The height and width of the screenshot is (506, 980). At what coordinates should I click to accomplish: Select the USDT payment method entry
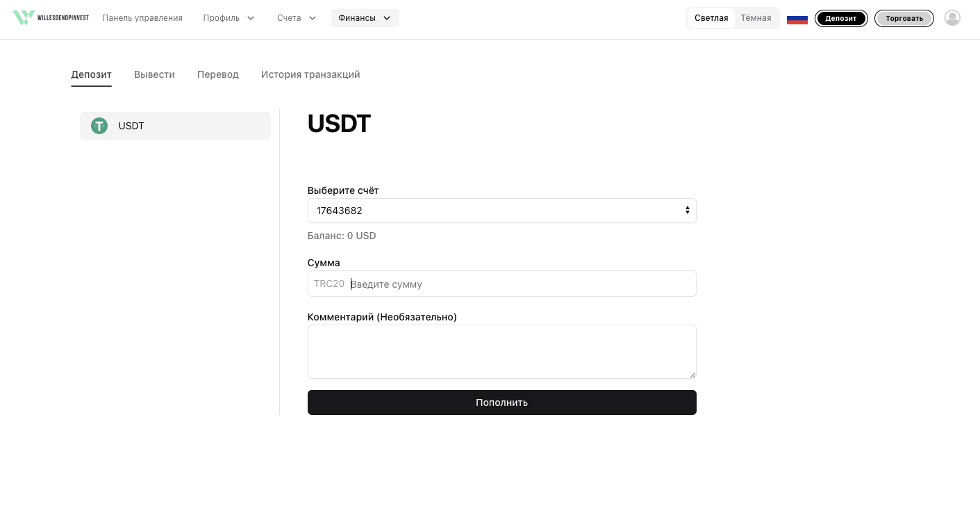(175, 126)
